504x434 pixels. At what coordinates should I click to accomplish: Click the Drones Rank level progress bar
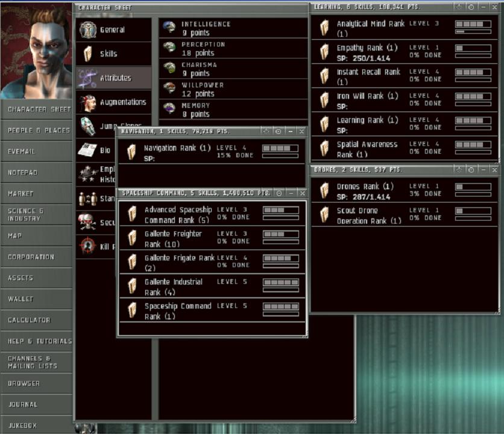click(x=473, y=187)
